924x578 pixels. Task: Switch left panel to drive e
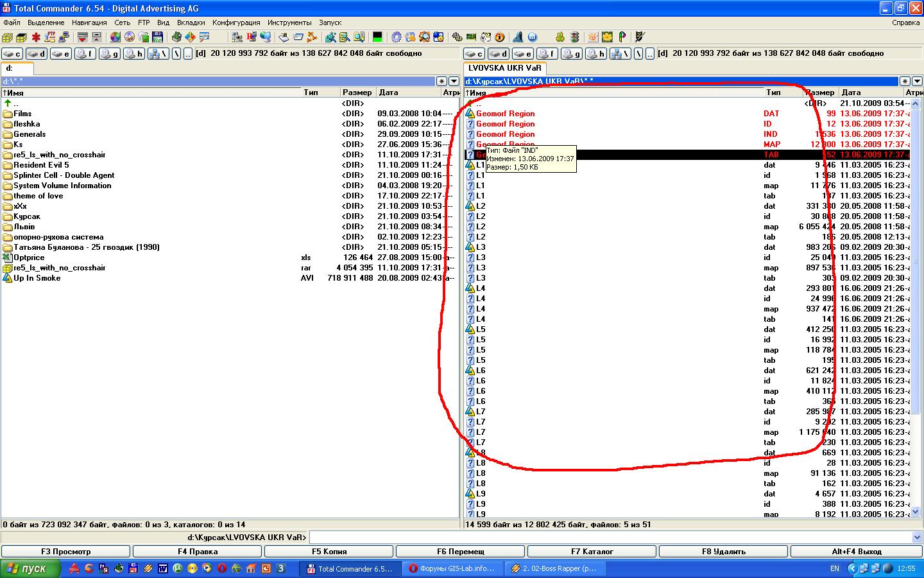click(x=61, y=54)
